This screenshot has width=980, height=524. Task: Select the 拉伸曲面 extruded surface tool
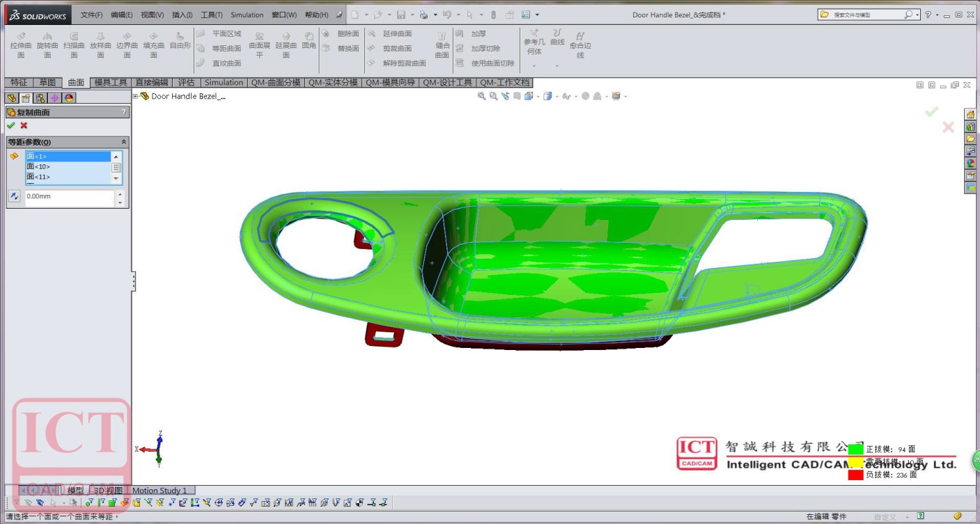point(21,45)
